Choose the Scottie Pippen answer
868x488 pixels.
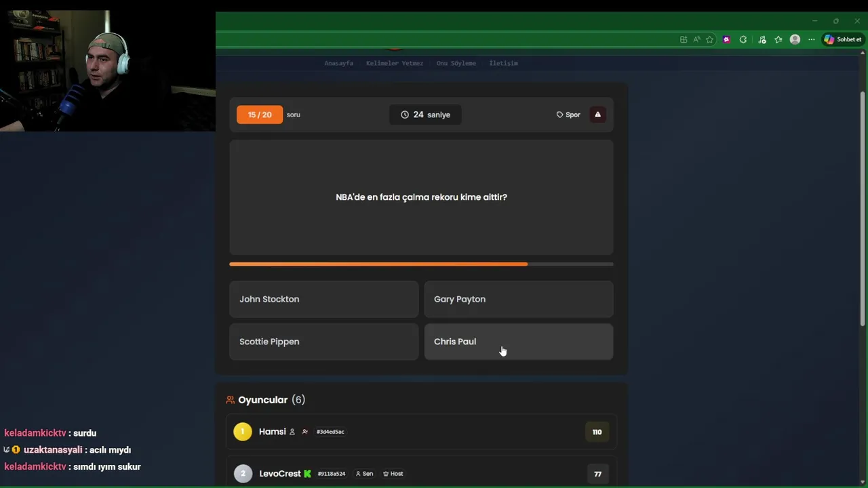click(323, 342)
